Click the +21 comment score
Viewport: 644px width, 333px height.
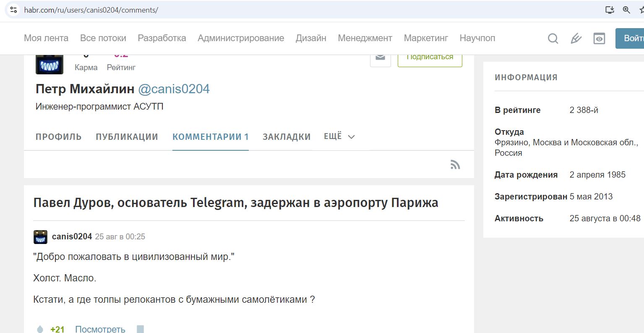[57, 329]
